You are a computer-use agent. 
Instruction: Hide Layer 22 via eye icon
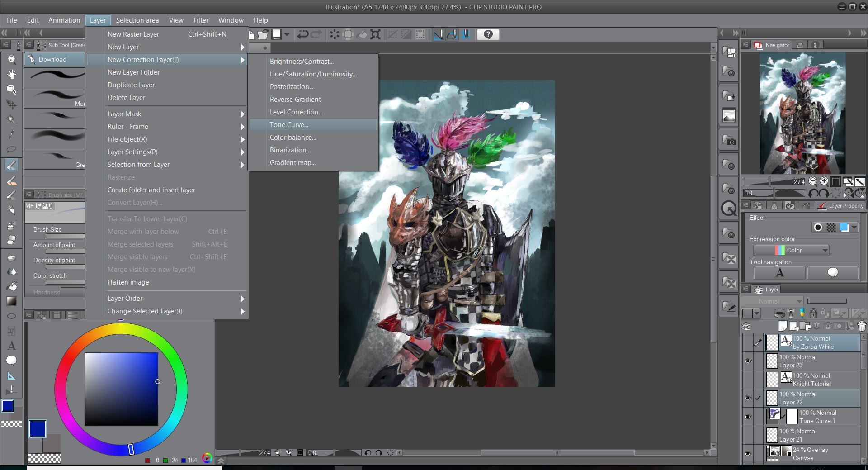coord(748,398)
